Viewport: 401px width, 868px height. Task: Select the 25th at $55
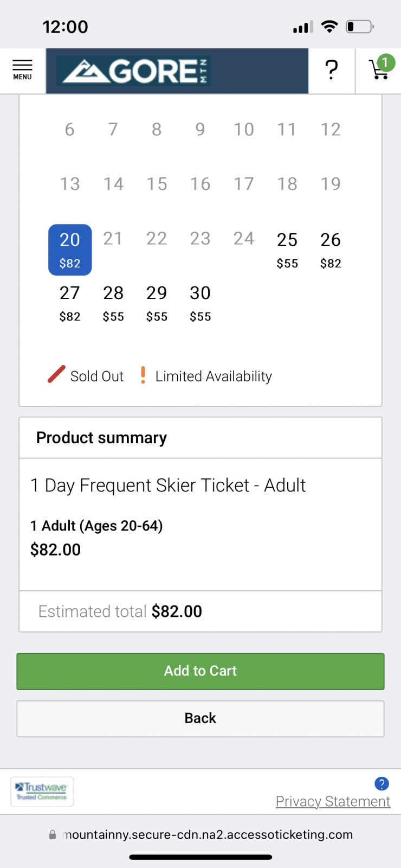tap(287, 250)
